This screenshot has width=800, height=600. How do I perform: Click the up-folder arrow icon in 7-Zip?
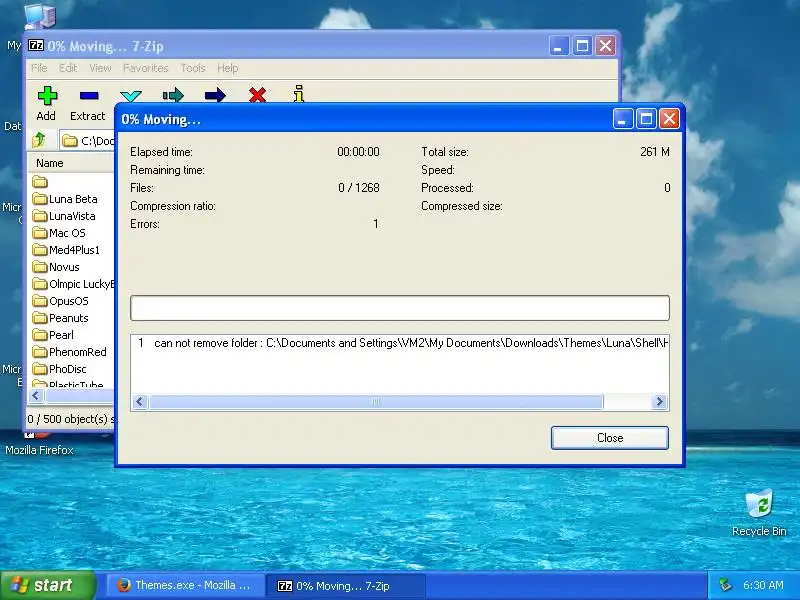[39, 139]
